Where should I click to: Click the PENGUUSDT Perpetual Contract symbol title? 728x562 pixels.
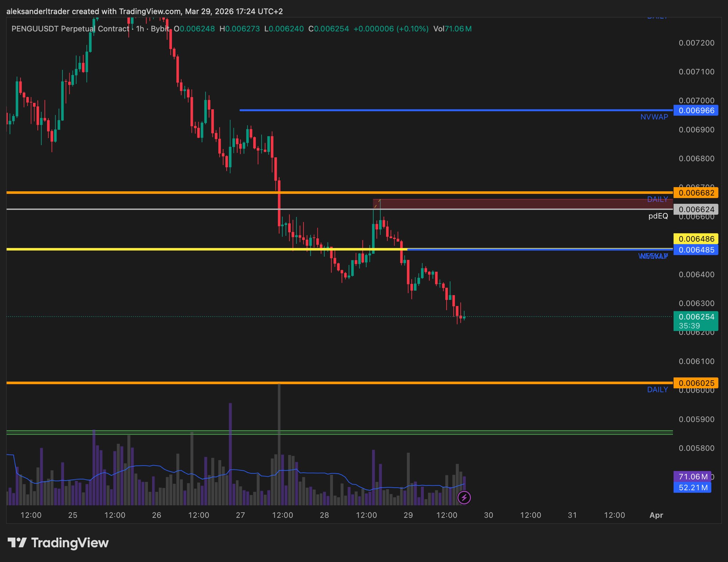(x=70, y=29)
